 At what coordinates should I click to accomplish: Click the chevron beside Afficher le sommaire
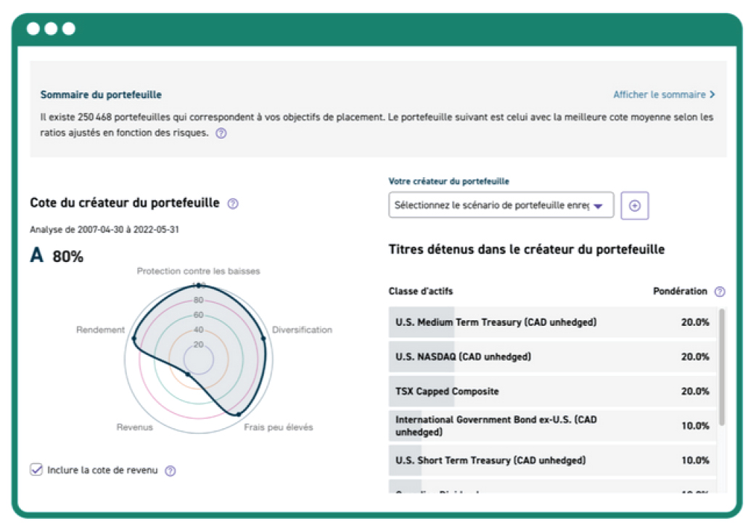point(712,95)
